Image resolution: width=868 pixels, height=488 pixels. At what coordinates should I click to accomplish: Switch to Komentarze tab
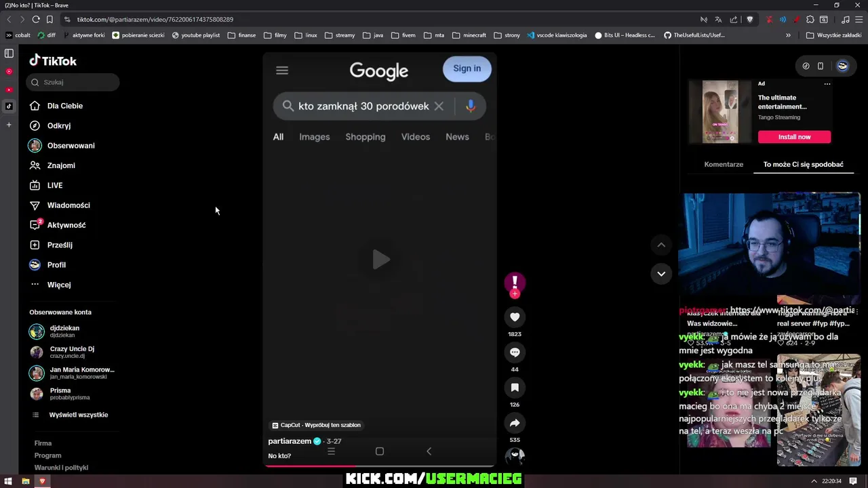point(724,164)
